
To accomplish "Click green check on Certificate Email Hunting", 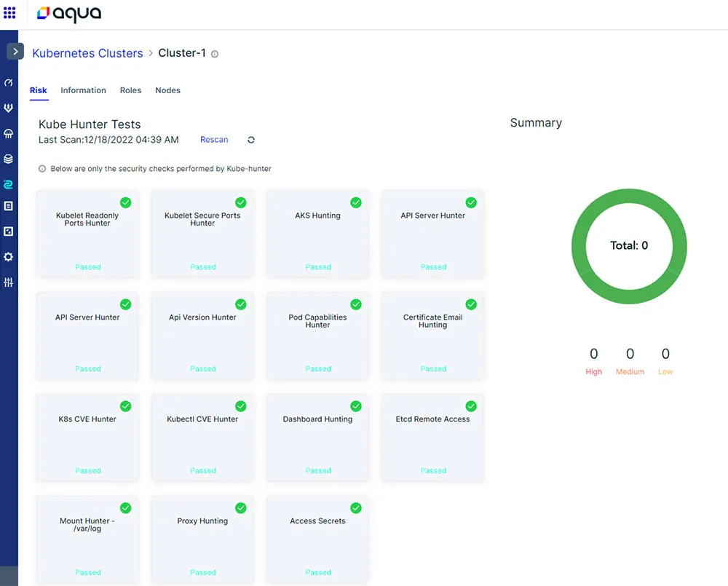I will (x=471, y=304).
